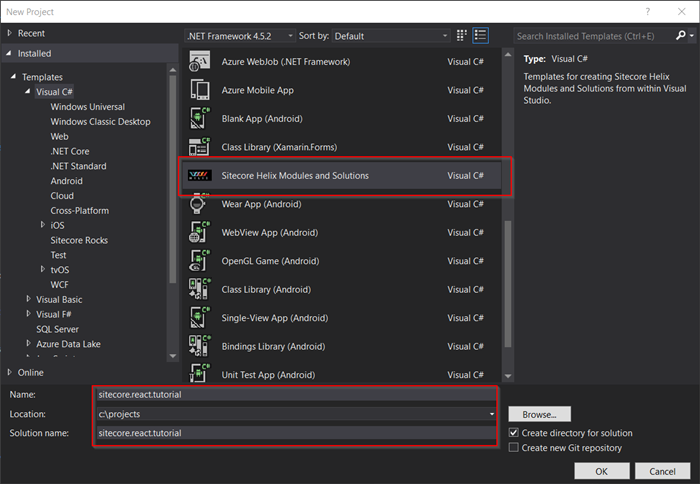Open the Sort by Default dropdown
Viewport: 700px width, 484px height.
tap(391, 36)
